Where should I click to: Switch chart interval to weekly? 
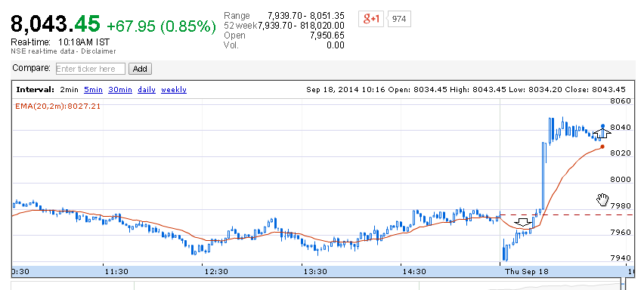174,89
